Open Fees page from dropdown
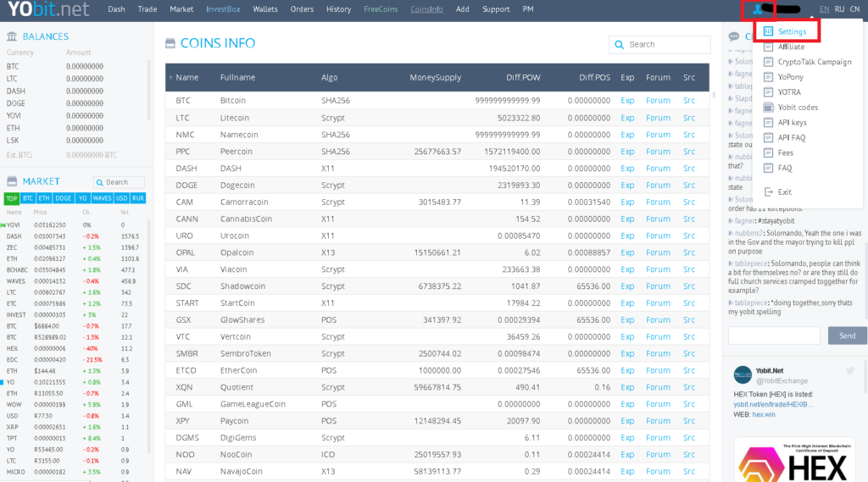The height and width of the screenshot is (482, 868). 785,153
